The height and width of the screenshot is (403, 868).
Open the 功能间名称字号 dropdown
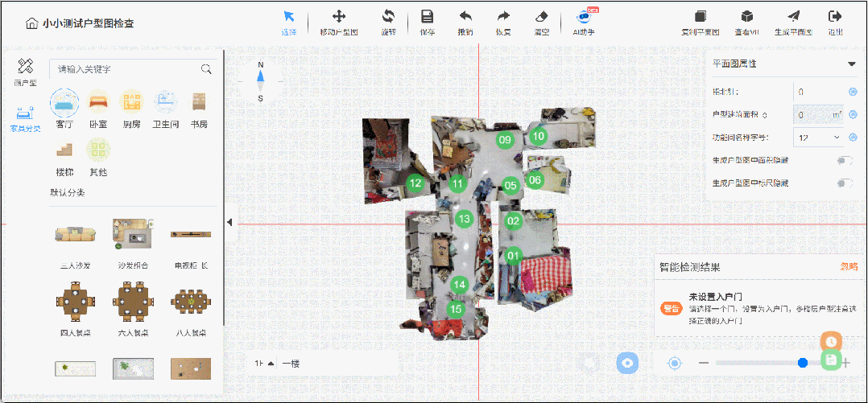(817, 138)
